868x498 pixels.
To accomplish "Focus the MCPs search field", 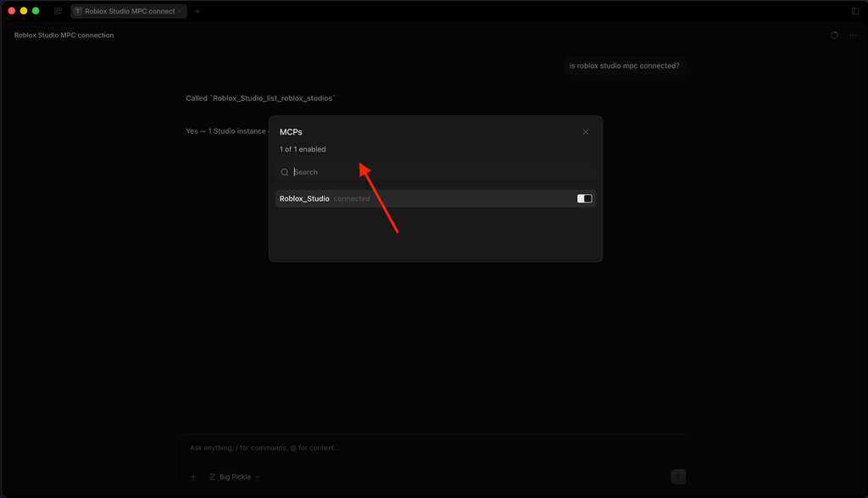I will tap(435, 172).
